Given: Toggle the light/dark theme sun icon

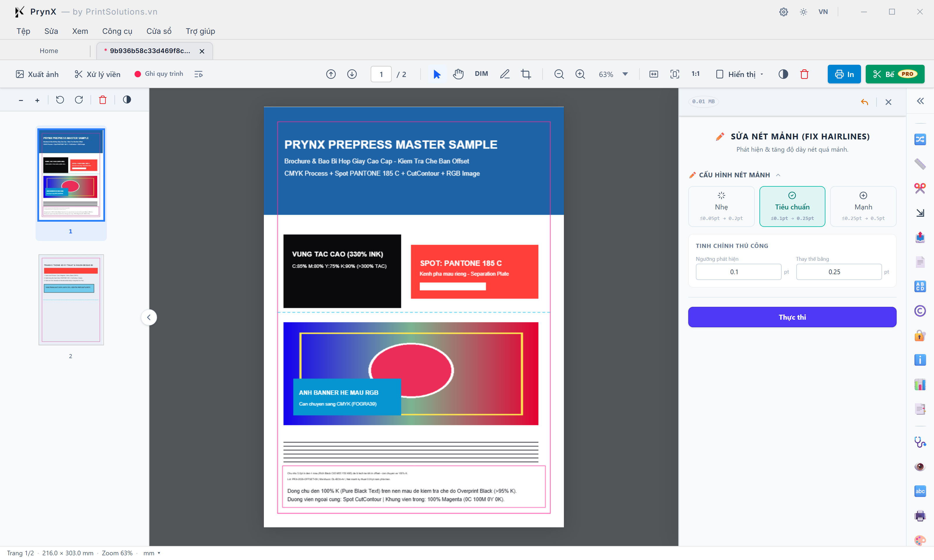Looking at the screenshot, I should [x=803, y=12].
